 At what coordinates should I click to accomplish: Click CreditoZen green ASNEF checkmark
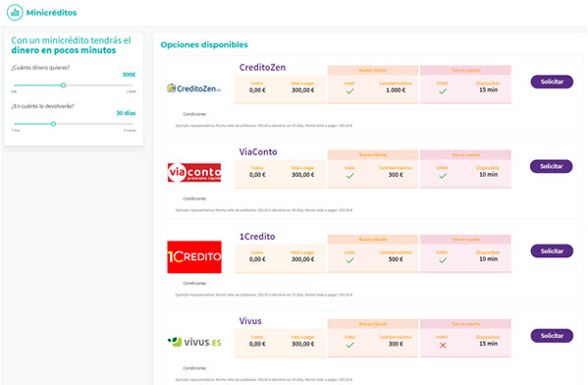[x=443, y=91]
